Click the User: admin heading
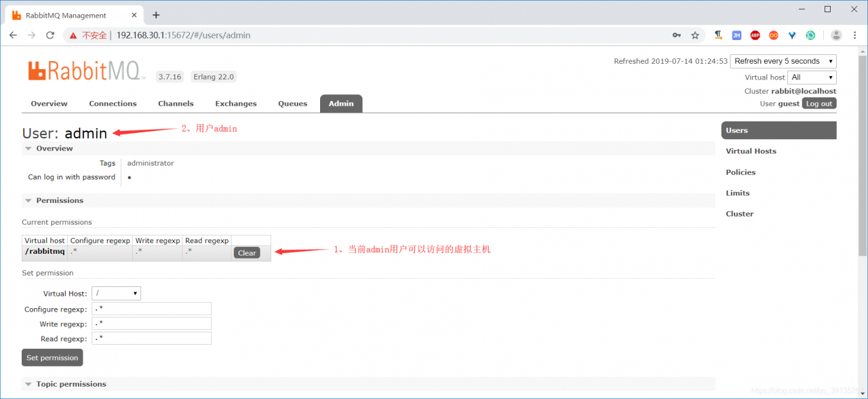Image resolution: width=868 pixels, height=399 pixels. click(64, 133)
